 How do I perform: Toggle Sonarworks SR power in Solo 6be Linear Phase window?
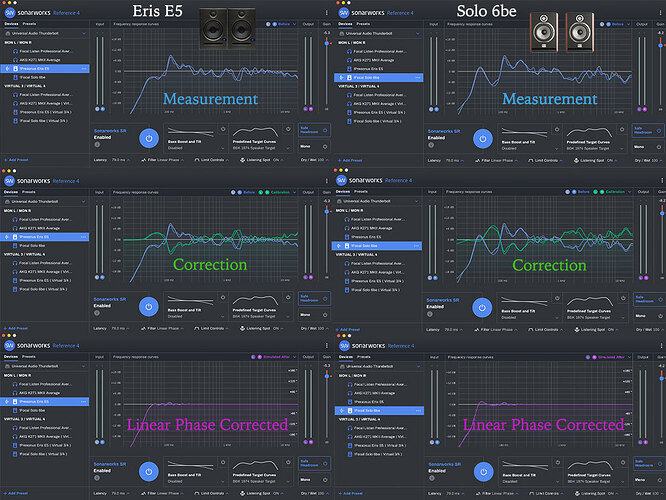click(x=483, y=472)
